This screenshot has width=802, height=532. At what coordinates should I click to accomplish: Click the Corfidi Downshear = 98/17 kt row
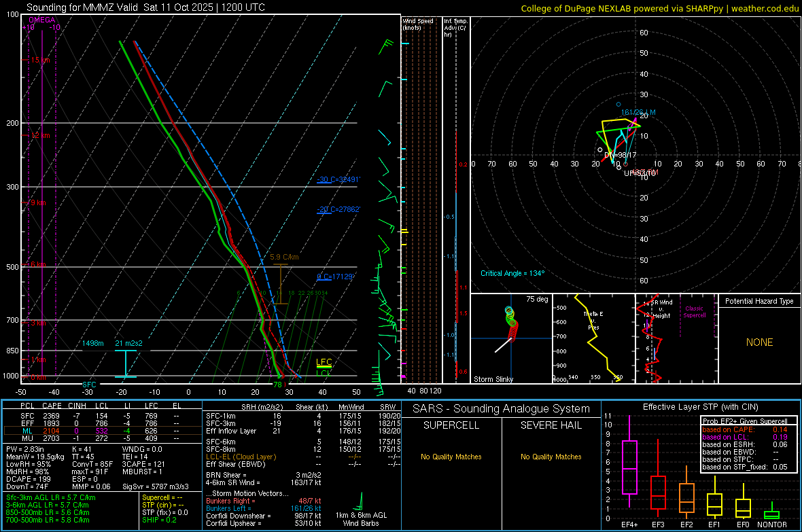click(x=264, y=516)
